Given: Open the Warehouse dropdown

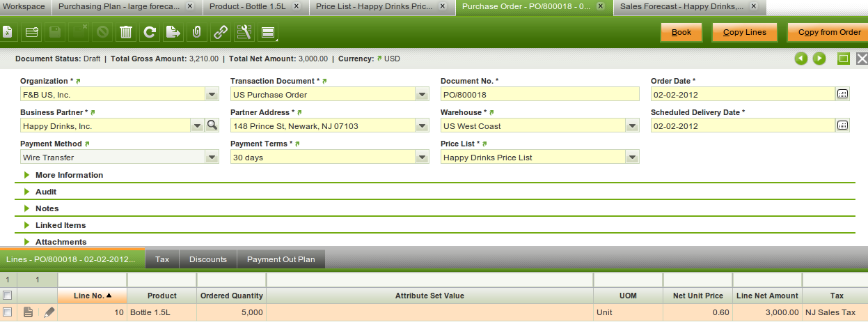Looking at the screenshot, I should click(x=631, y=126).
